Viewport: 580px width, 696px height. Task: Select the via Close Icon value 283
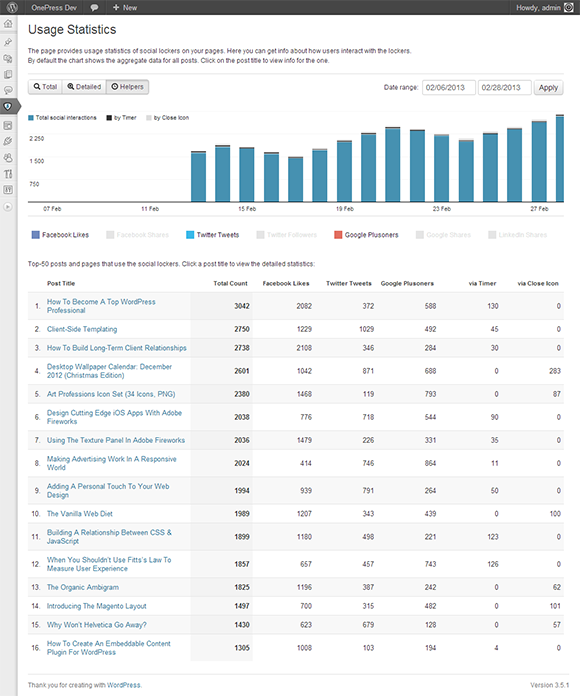point(555,371)
